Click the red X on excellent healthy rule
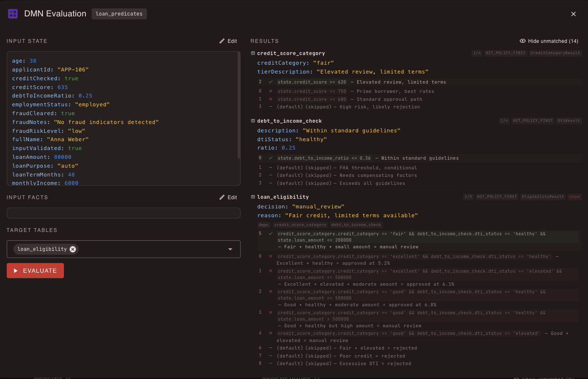Viewport: 588px width, 379px height. pos(270,256)
